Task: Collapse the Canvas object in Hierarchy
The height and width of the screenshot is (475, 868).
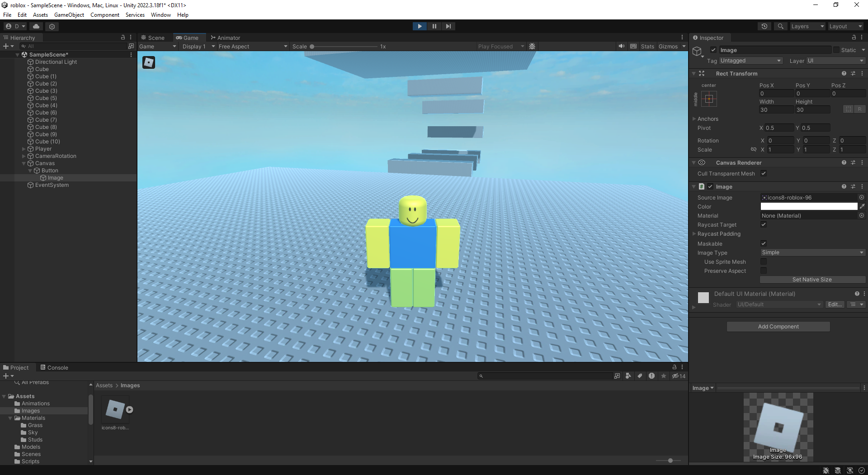Action: [x=24, y=163]
